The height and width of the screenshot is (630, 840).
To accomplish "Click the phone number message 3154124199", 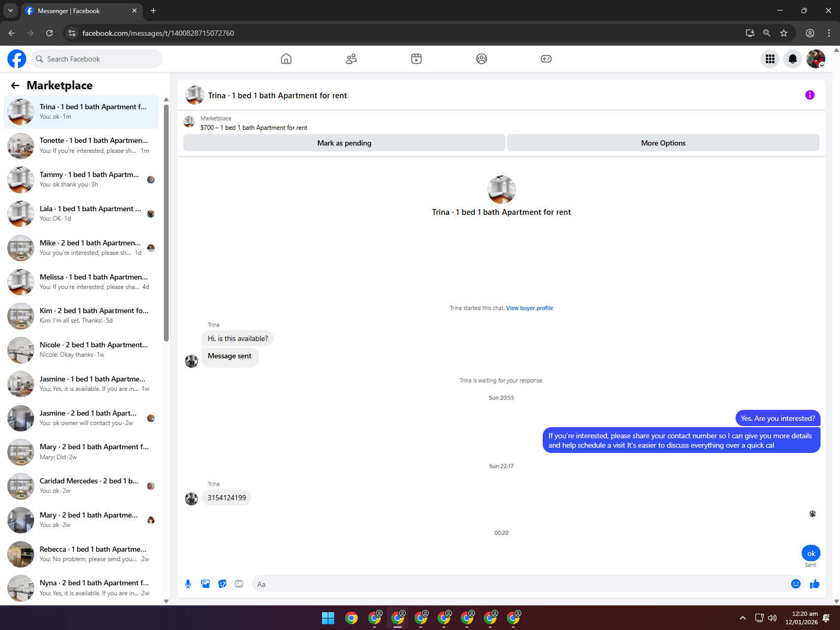I will (226, 498).
